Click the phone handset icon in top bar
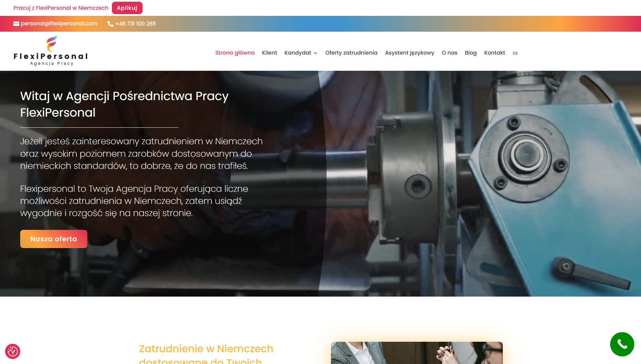641x364 pixels. click(110, 24)
